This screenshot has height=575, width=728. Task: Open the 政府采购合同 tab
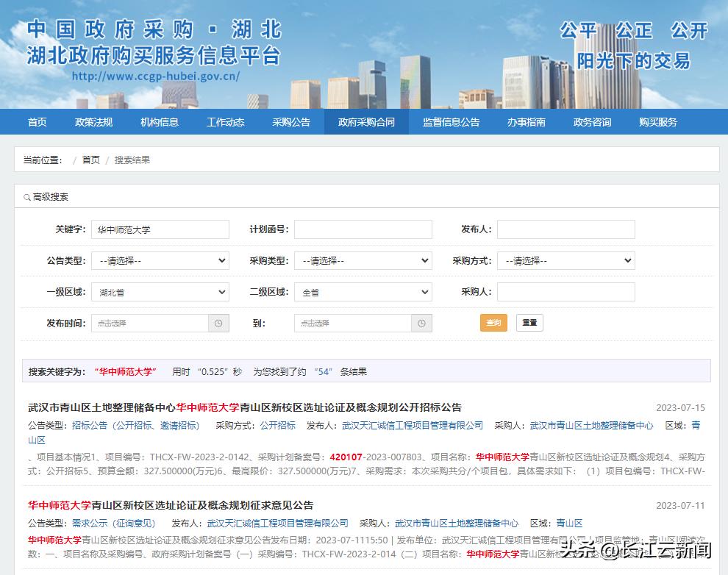pos(366,122)
